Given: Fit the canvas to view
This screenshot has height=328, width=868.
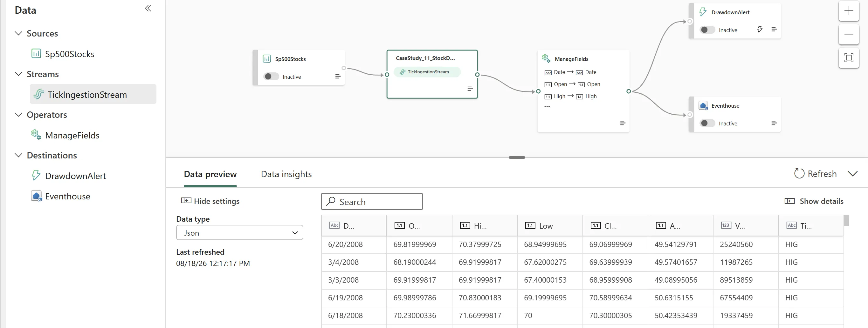Looking at the screenshot, I should (x=849, y=57).
